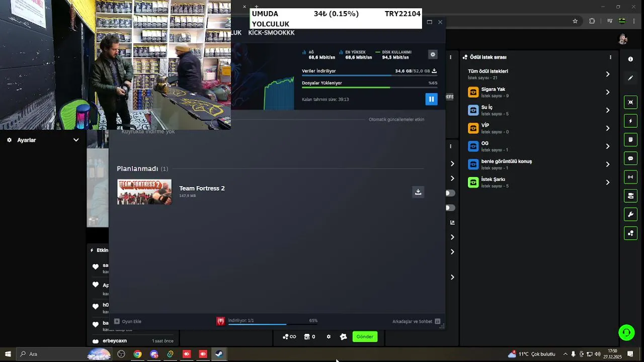Screen dimensions: 644x362
Task: Open chat settings gear beside Gönder
Action: click(329, 337)
